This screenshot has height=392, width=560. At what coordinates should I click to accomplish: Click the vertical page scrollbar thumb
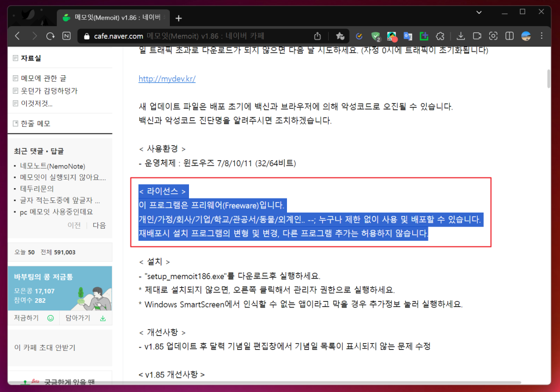[549, 79]
